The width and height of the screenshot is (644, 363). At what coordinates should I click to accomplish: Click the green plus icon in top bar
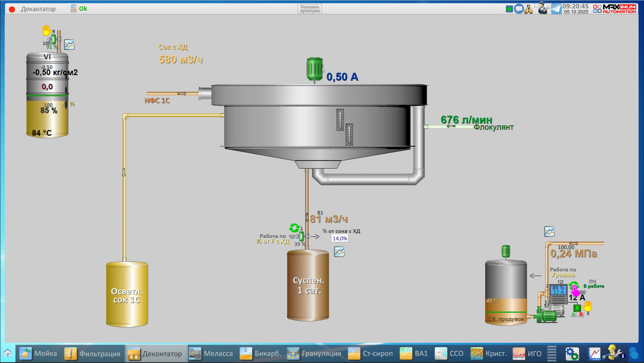pos(509,9)
